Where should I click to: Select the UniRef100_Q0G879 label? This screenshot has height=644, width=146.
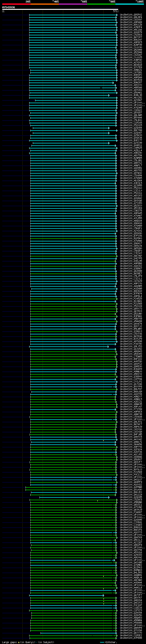131,32
